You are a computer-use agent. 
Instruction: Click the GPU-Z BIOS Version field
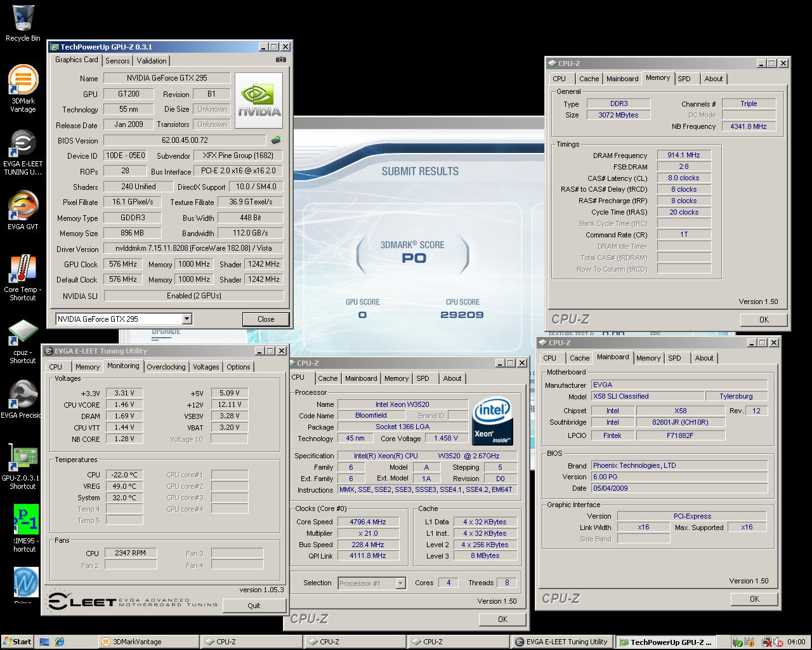pos(185,140)
